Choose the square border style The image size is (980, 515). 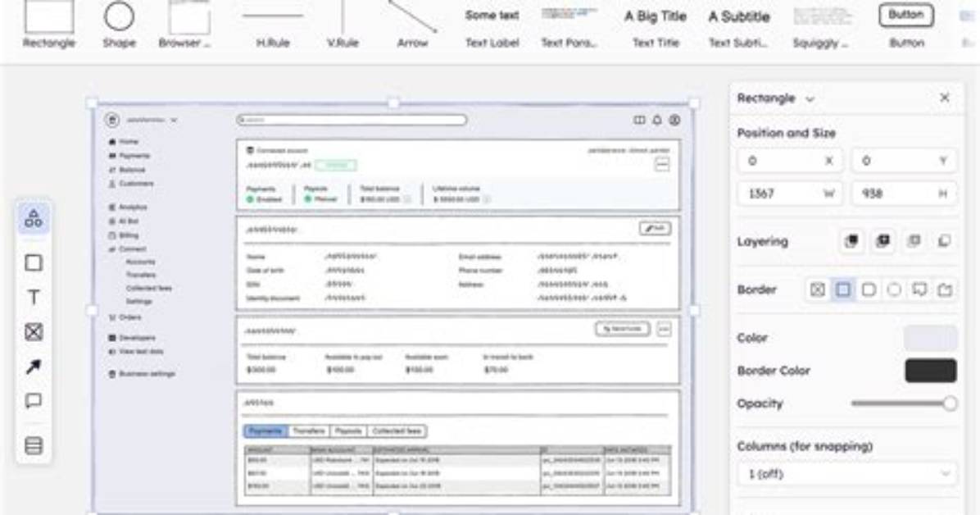pos(843,289)
